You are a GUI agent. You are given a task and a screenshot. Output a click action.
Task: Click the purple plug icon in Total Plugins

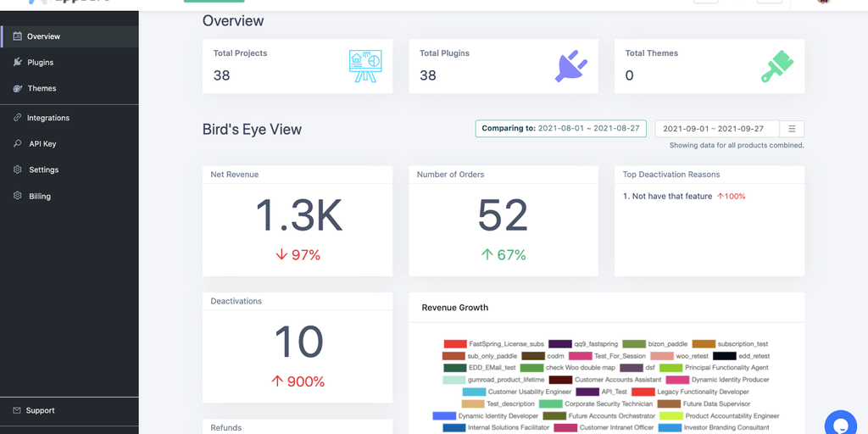570,67
